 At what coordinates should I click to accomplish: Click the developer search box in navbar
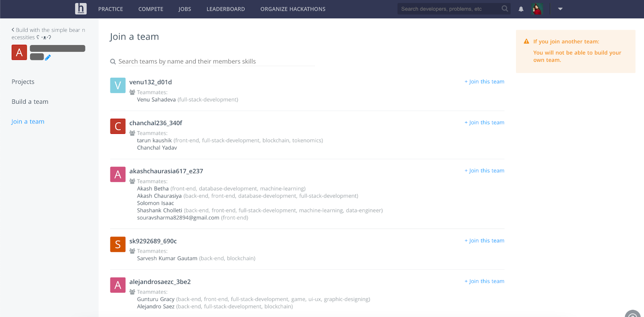pyautogui.click(x=449, y=9)
